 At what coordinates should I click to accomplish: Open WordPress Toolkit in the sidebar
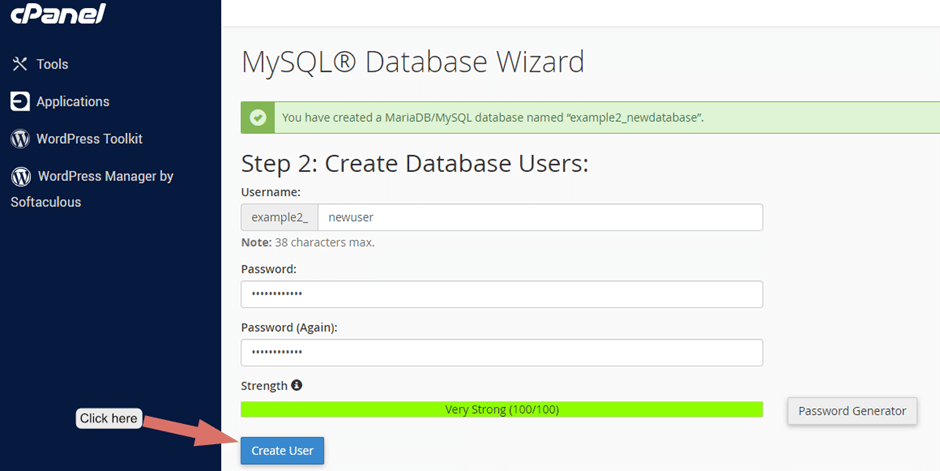click(89, 139)
